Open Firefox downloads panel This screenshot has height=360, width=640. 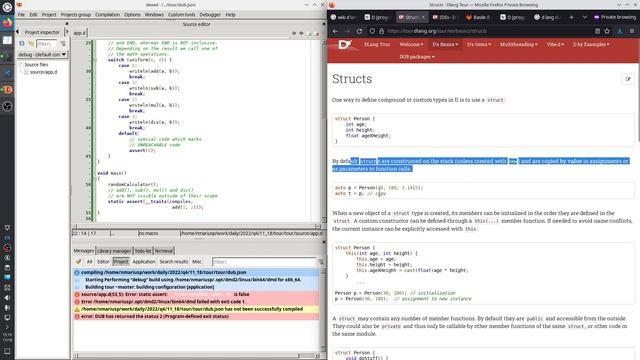pyautogui.click(x=620, y=31)
